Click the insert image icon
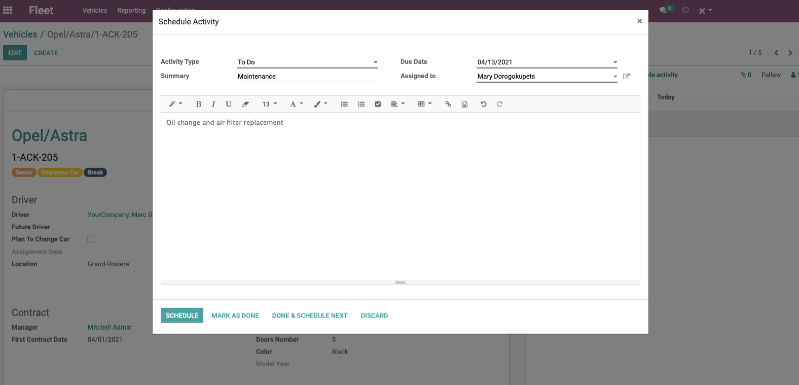Screen dimensions: 799x385 (464, 104)
